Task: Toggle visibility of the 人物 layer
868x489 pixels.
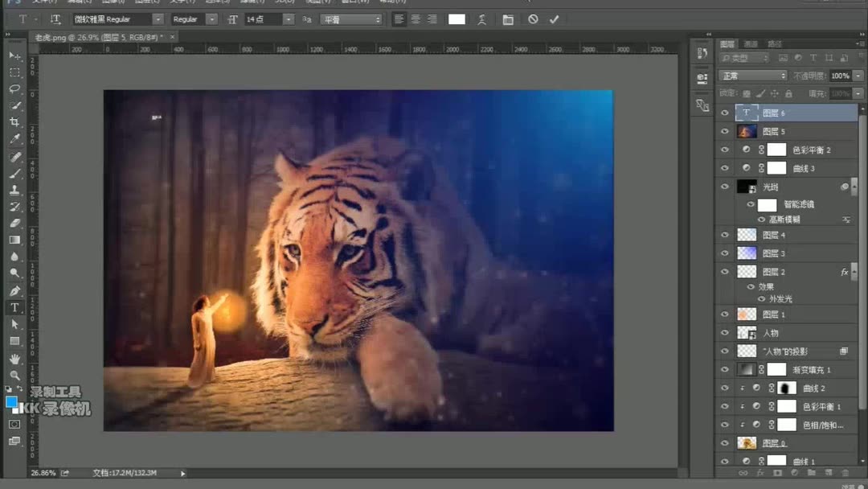Action: coord(725,332)
